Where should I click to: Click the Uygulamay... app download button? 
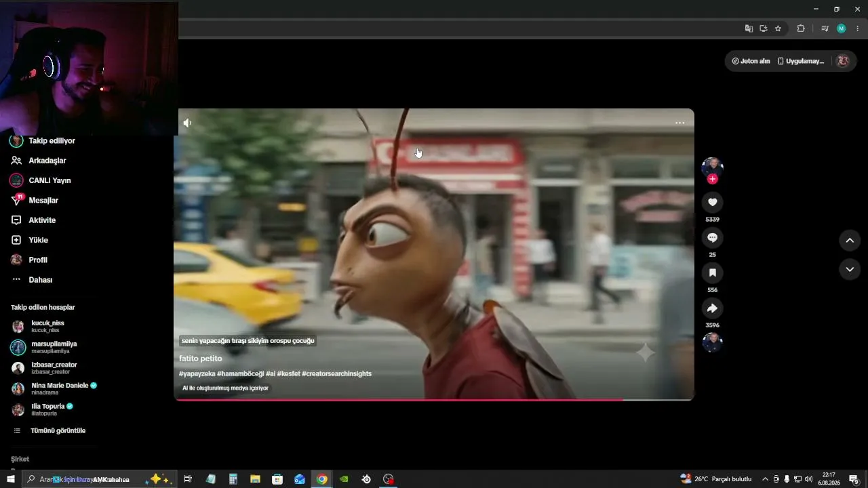(800, 61)
